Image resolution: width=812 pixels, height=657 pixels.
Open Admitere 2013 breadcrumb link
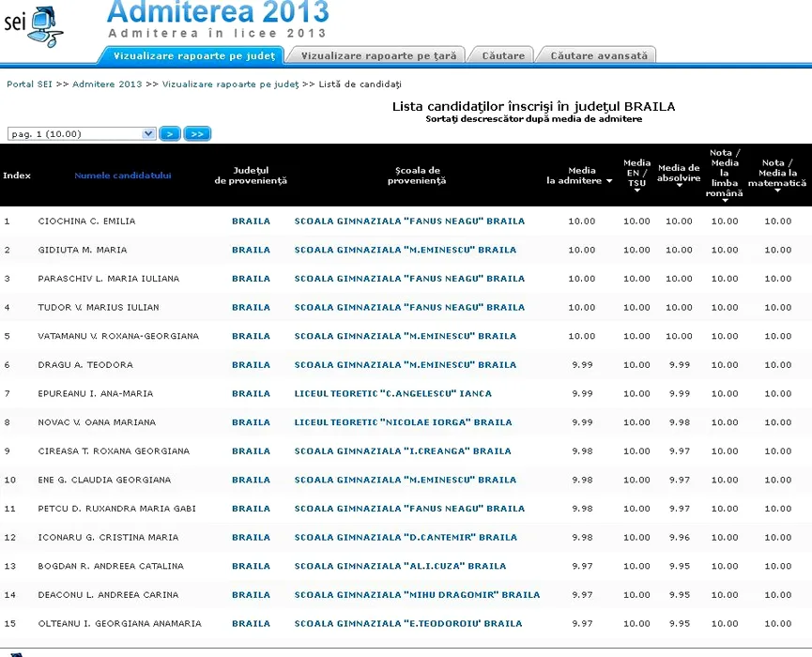point(107,84)
